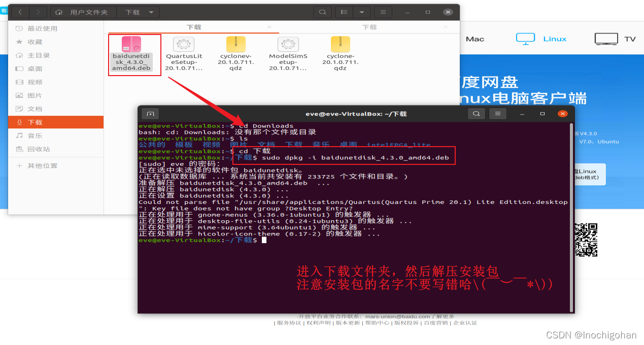
Task: Open the 版权投诉 footer link
Action: pos(406,323)
